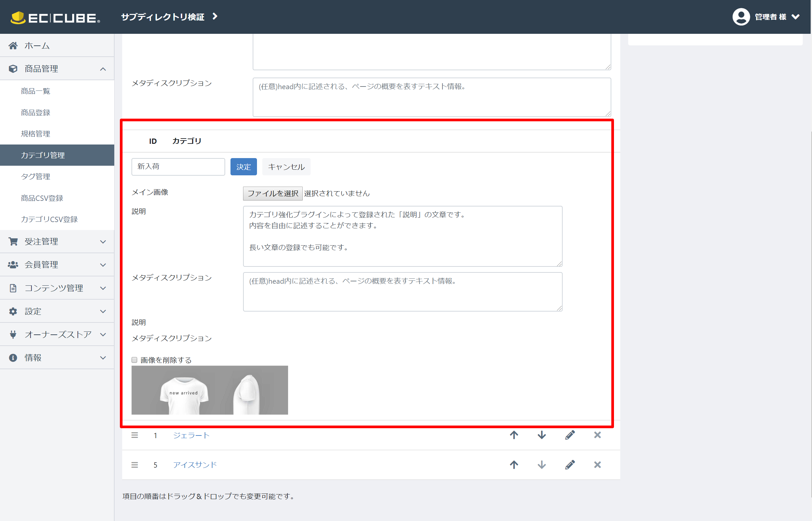Image resolution: width=812 pixels, height=521 pixels.
Task: Click drag handle icon for ジェラート row
Action: (134, 435)
